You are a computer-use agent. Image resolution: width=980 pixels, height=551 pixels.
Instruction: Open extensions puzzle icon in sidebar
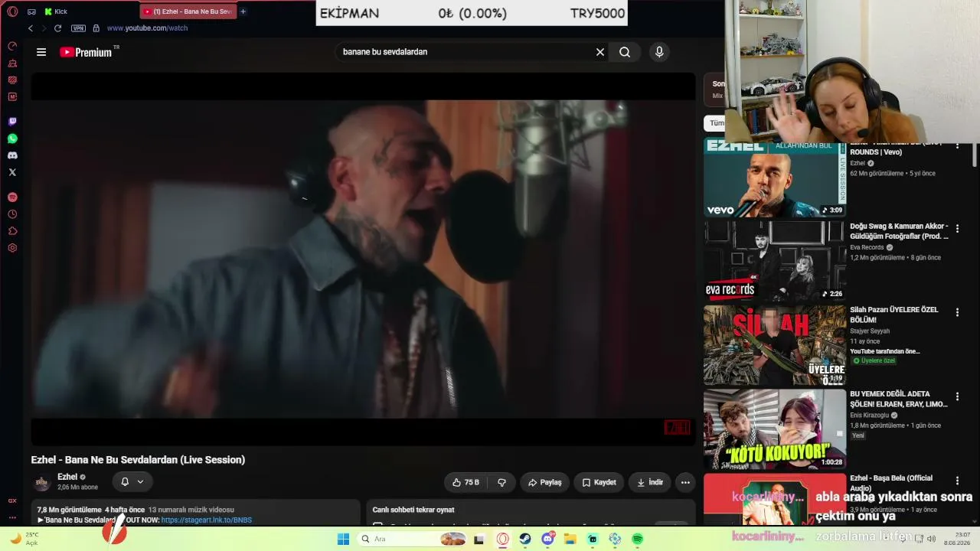12,231
